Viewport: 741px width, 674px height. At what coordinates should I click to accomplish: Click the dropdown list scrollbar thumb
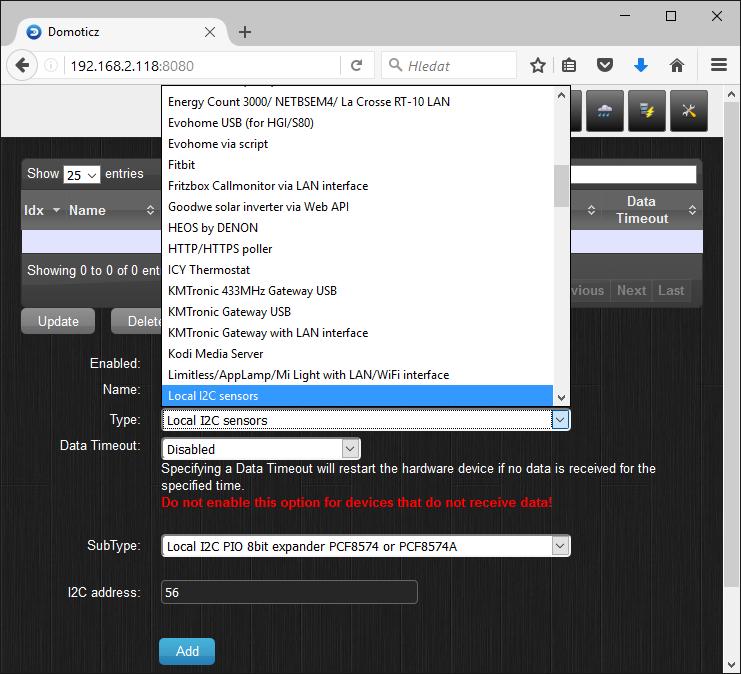coord(561,186)
